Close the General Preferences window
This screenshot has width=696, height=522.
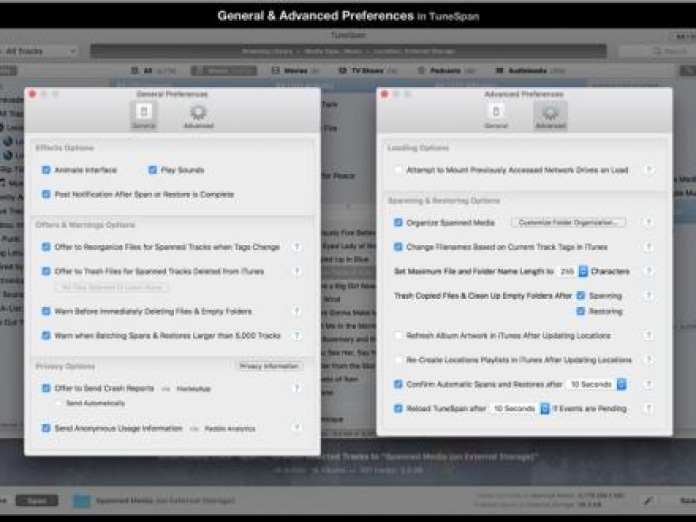tap(32, 94)
